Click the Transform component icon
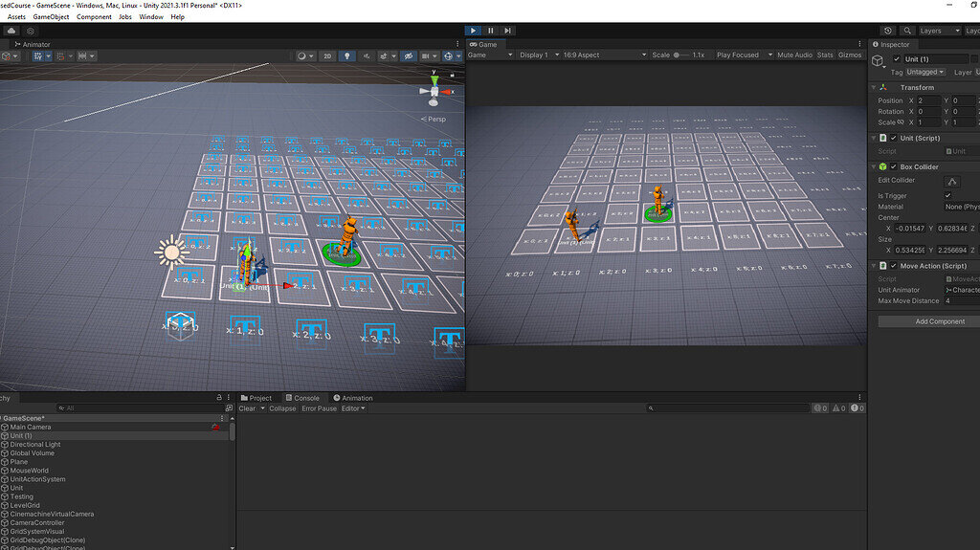The width and height of the screenshot is (980, 550). 883,87
